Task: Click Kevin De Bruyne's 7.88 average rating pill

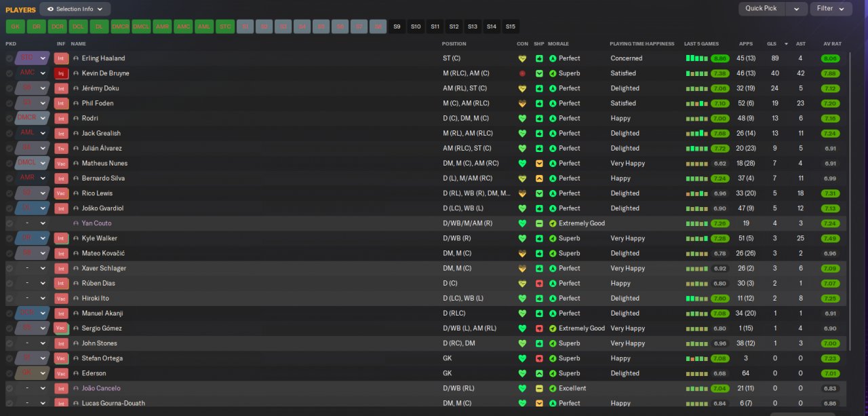Action: click(830, 73)
